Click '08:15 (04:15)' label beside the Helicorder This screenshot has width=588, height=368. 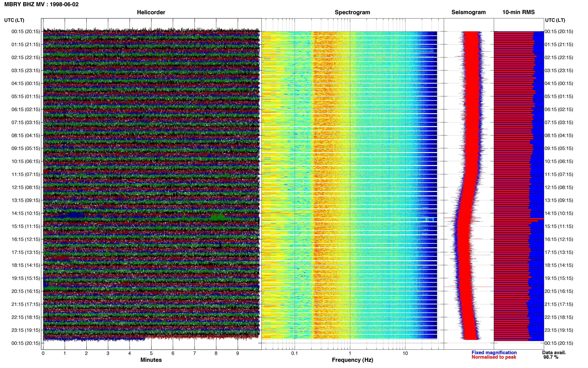26,135
